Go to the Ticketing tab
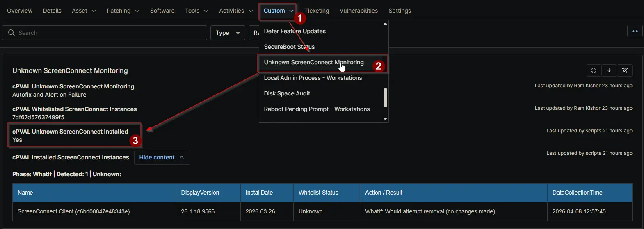 pos(317,11)
